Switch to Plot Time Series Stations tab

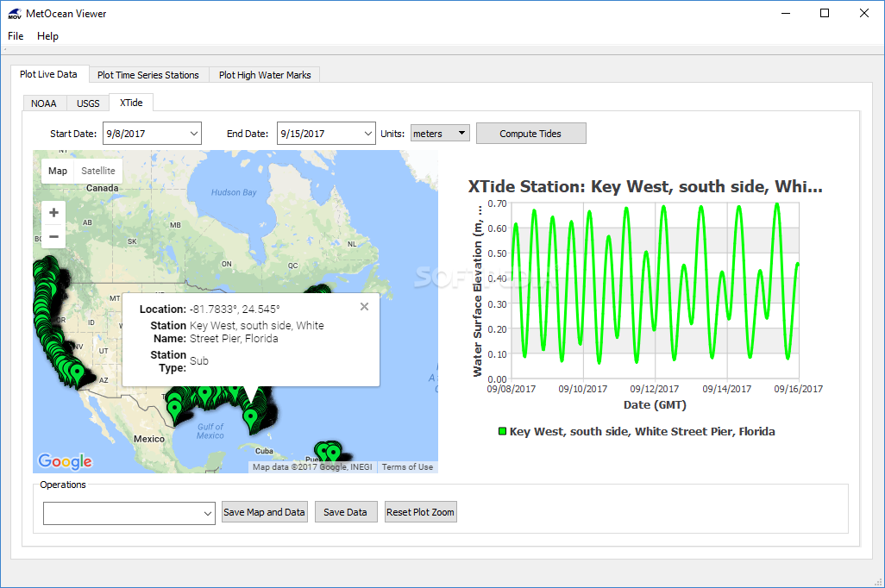coord(147,75)
